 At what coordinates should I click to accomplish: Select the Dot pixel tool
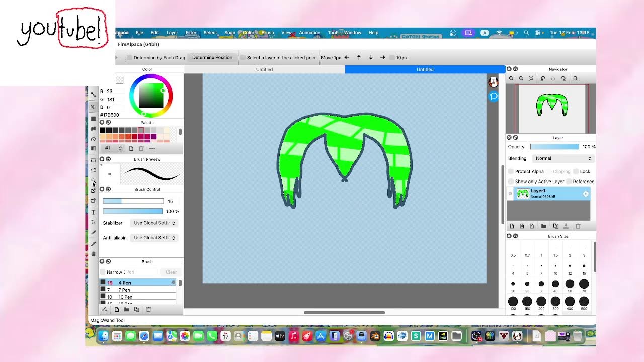pos(93,94)
